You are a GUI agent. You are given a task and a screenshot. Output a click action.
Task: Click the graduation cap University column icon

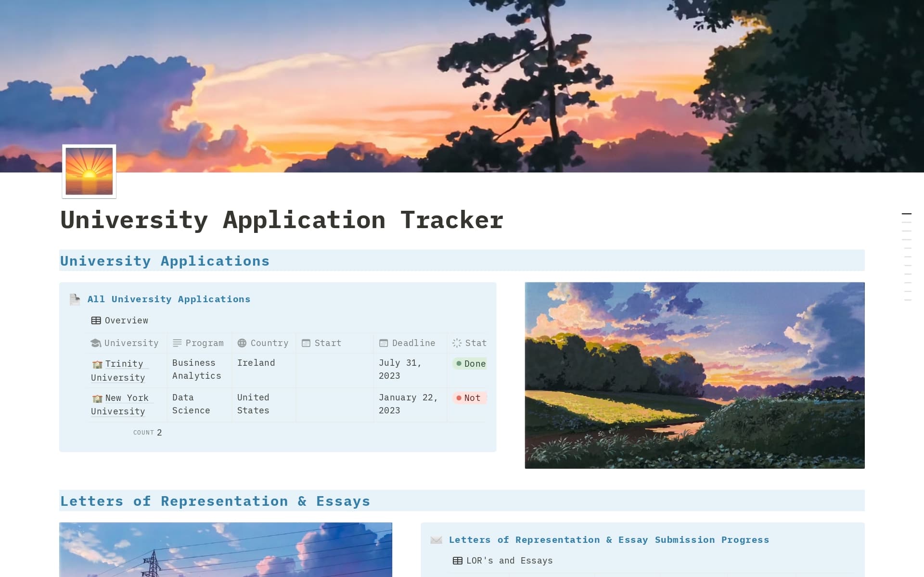(x=96, y=343)
